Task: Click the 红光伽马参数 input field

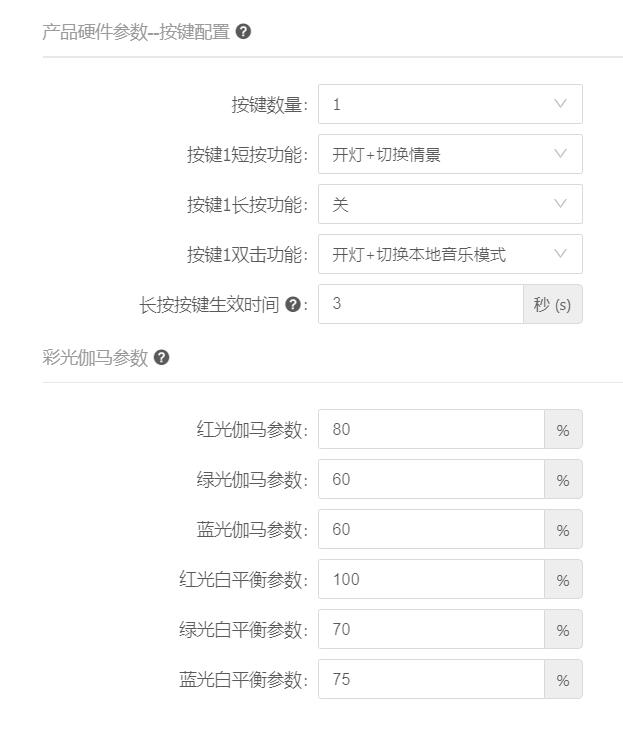Action: click(x=431, y=429)
